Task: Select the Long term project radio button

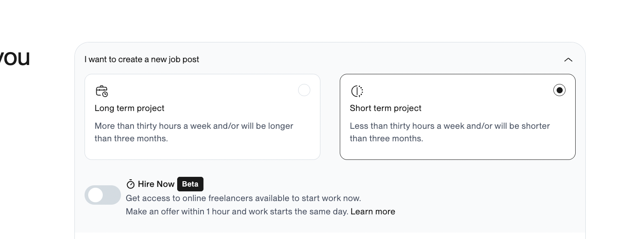Action: click(x=304, y=90)
